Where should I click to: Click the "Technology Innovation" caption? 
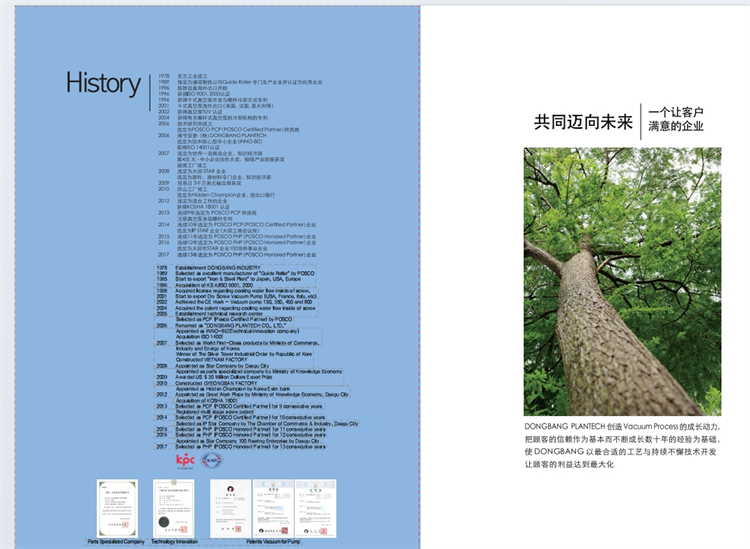point(174,542)
